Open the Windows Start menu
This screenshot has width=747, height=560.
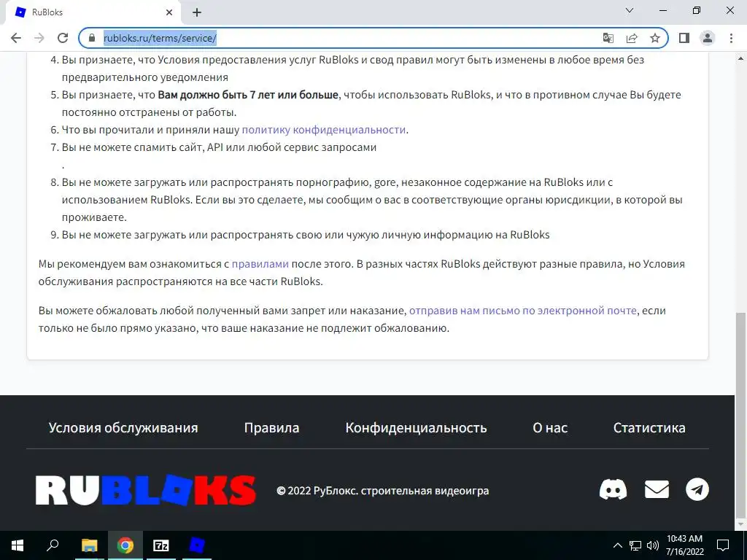pyautogui.click(x=18, y=545)
